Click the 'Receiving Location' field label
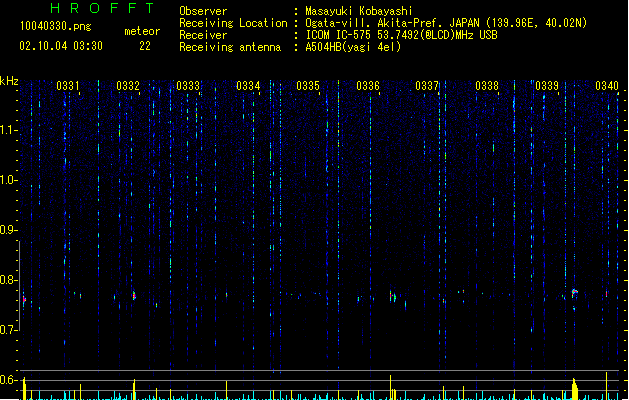The height and width of the screenshot is (400, 629). coord(233,23)
